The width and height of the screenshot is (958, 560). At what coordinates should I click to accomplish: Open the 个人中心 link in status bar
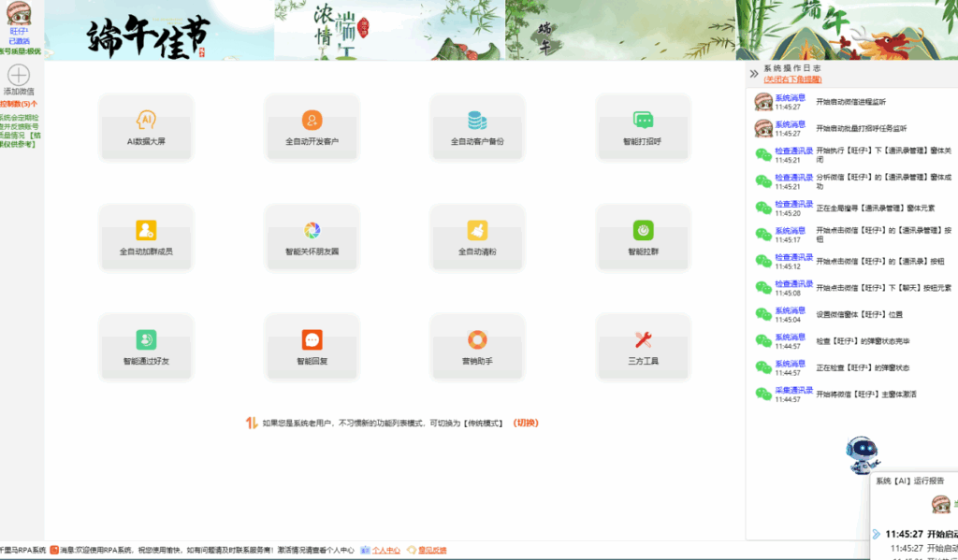click(386, 551)
